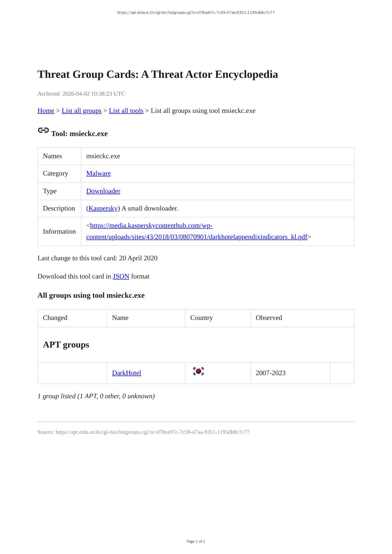This screenshot has height=554, width=392.
Task: Click the 2007-2023 observed cell
Action: tap(270, 373)
